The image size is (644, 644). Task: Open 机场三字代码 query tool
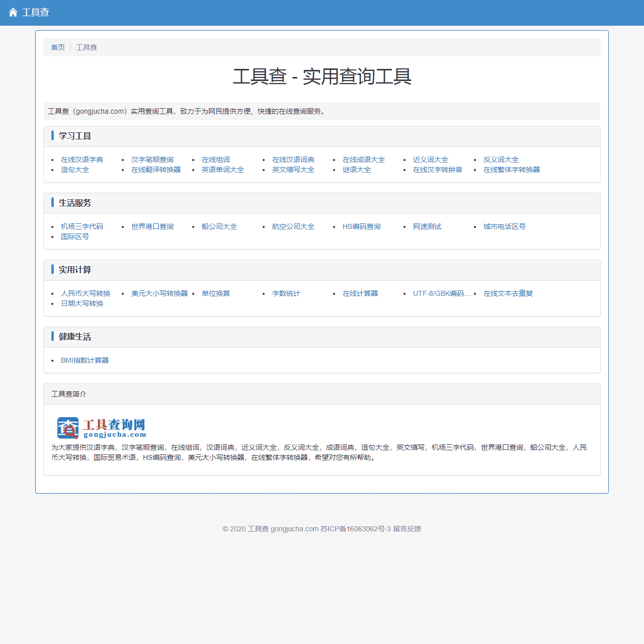point(82,226)
